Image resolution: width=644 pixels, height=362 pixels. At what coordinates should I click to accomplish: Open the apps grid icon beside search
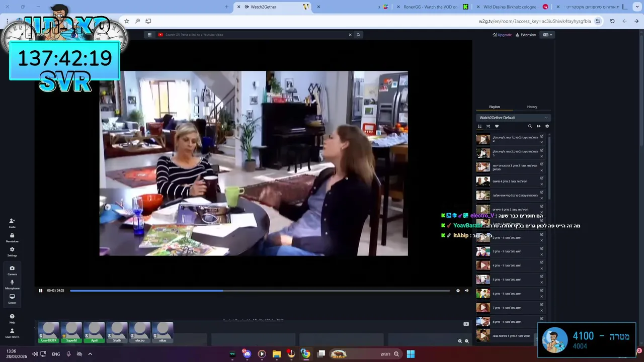149,35
